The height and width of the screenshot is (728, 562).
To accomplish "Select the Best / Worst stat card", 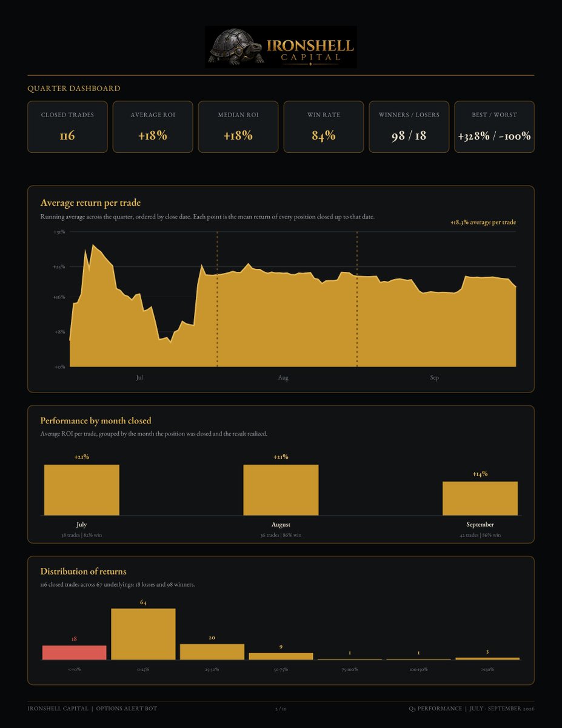I will tap(494, 127).
